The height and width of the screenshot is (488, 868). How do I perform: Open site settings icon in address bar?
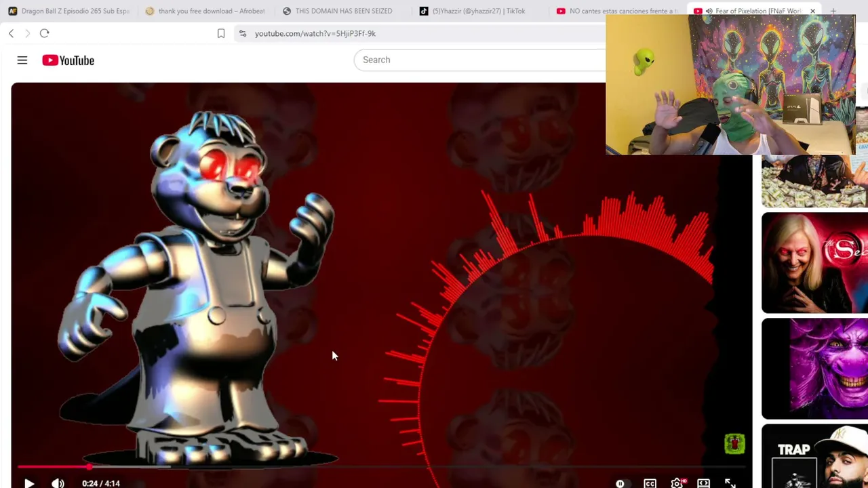(243, 33)
